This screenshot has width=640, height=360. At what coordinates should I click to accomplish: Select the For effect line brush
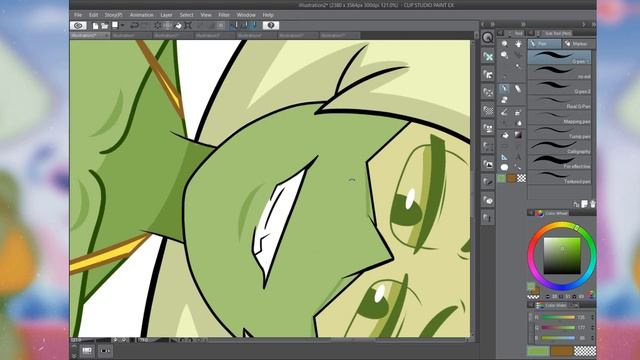pos(559,162)
